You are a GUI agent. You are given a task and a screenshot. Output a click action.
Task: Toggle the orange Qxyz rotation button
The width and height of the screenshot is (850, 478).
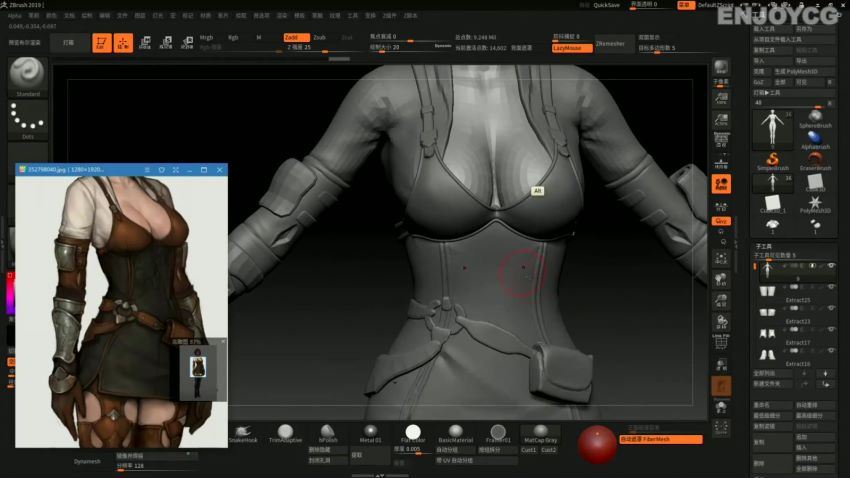721,221
